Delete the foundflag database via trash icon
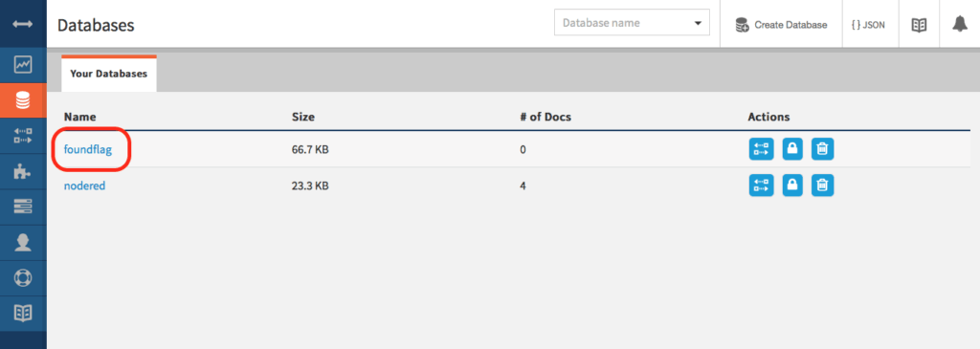Screen dimensions: 980x349 822,149
